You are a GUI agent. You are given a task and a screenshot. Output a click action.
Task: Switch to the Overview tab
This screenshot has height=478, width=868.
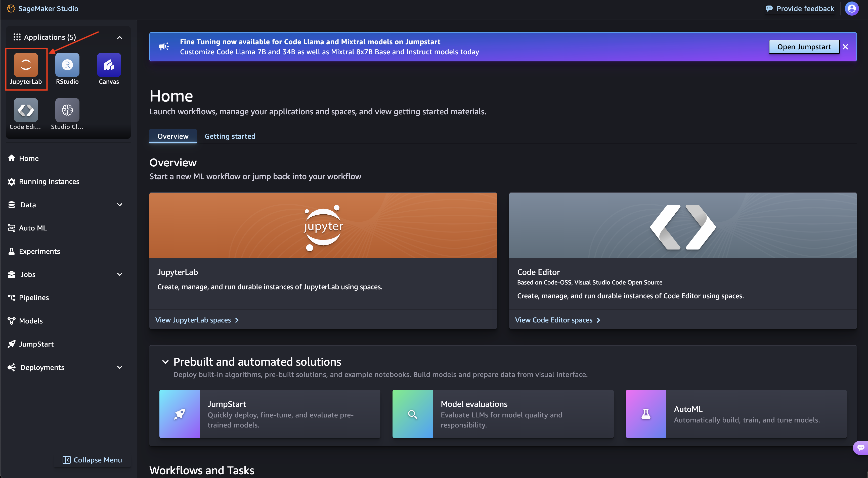coord(173,136)
